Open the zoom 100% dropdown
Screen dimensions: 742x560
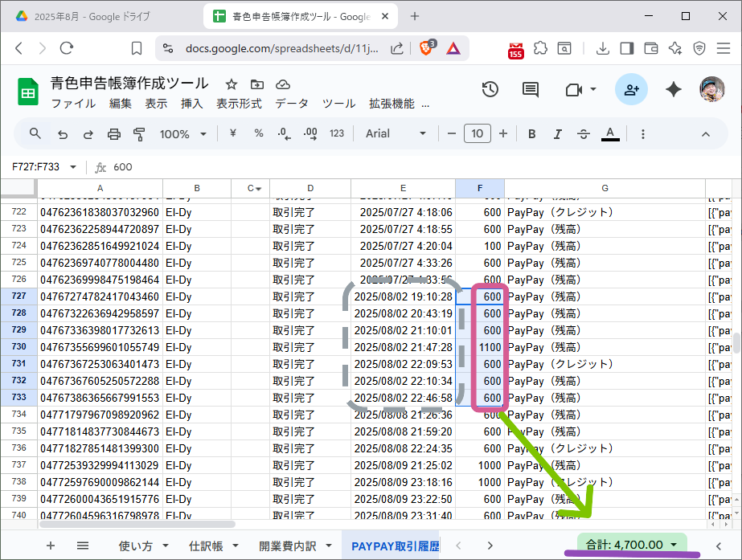point(183,134)
